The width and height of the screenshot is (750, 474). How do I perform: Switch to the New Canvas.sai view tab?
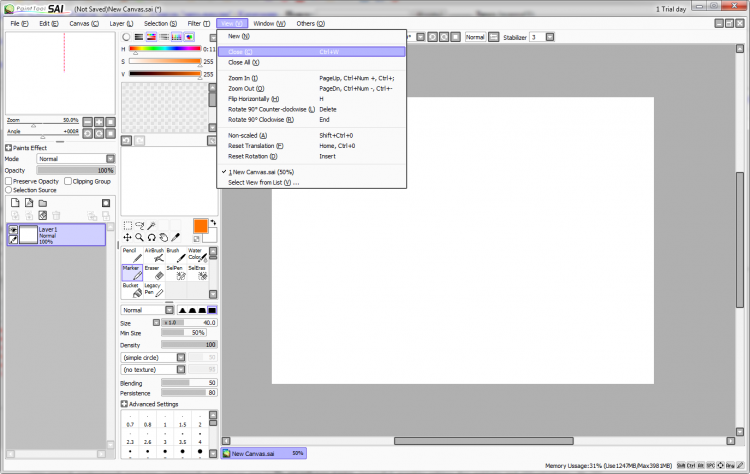point(264,453)
